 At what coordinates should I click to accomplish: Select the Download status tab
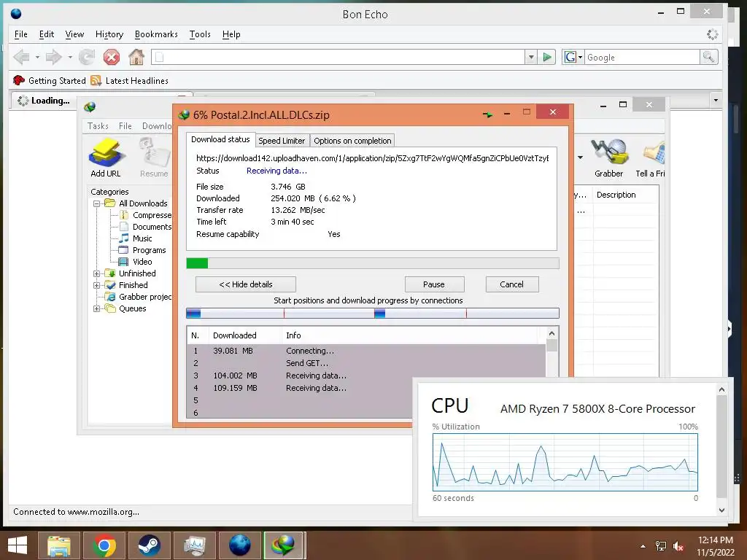click(220, 139)
